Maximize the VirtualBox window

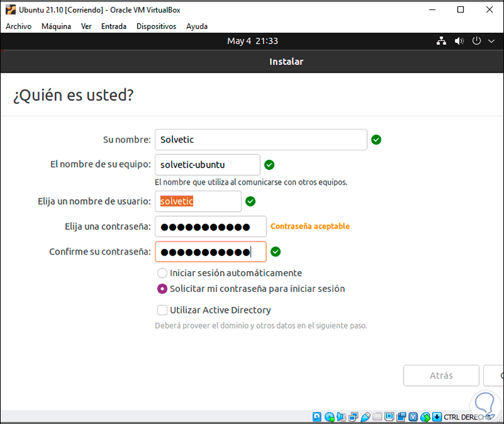pos(460,9)
